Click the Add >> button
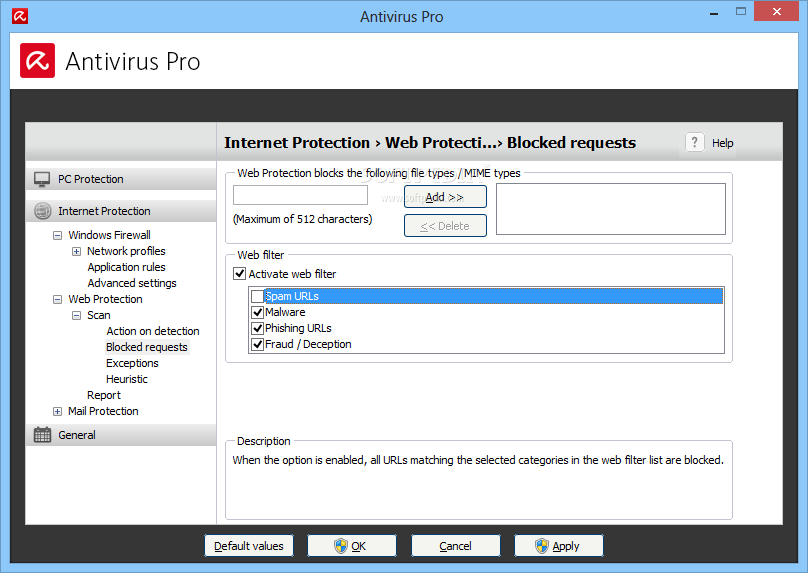Image resolution: width=808 pixels, height=573 pixels. click(445, 197)
